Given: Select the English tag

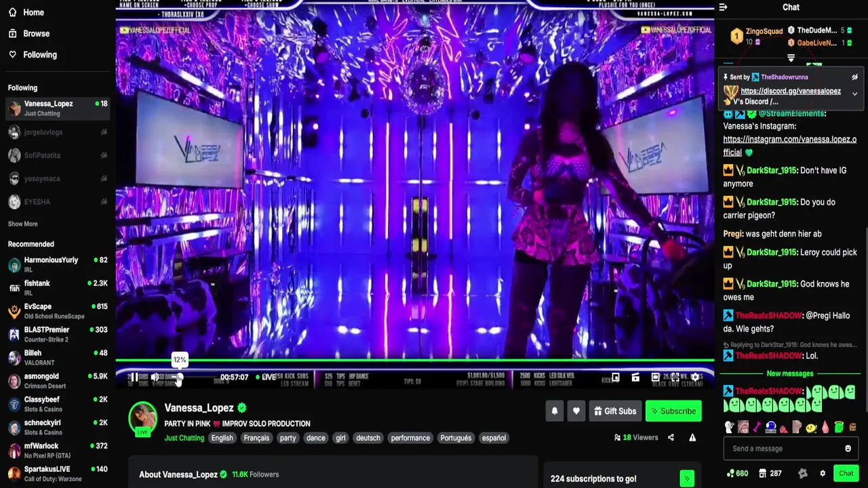Looking at the screenshot, I should click(222, 438).
